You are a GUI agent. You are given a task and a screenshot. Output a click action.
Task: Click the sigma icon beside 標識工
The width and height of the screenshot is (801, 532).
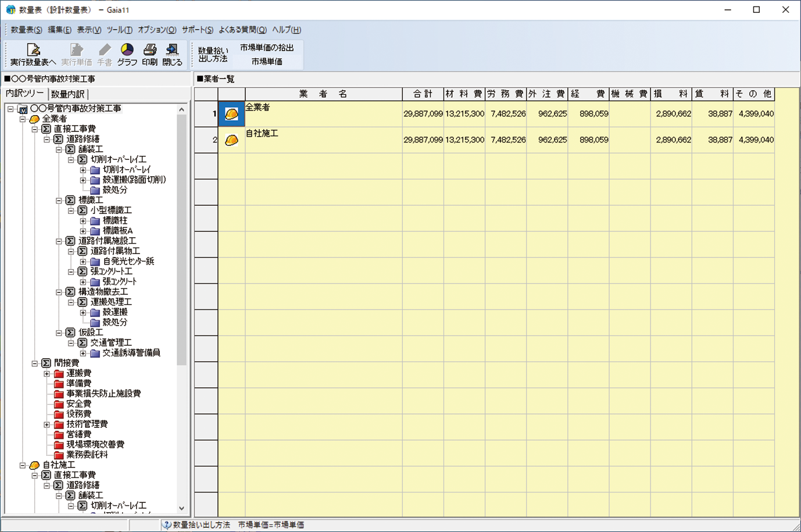point(70,200)
